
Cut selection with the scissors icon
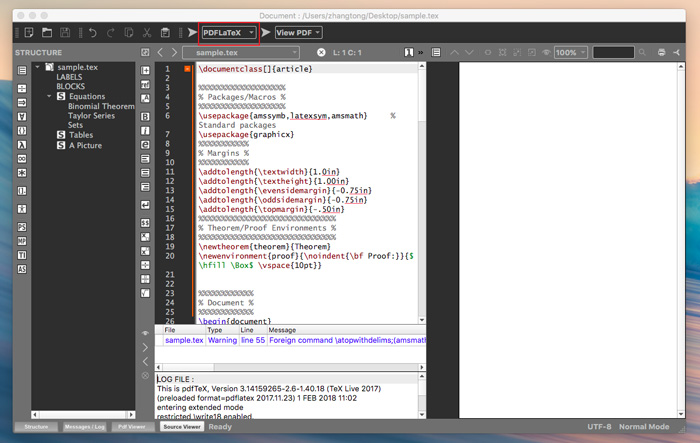(x=147, y=33)
